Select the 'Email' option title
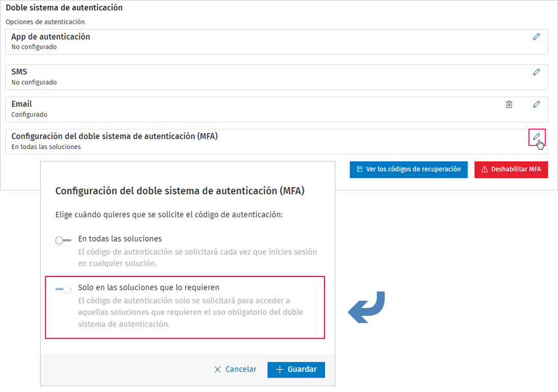Viewport: 558px width, 392px height. pos(22,104)
